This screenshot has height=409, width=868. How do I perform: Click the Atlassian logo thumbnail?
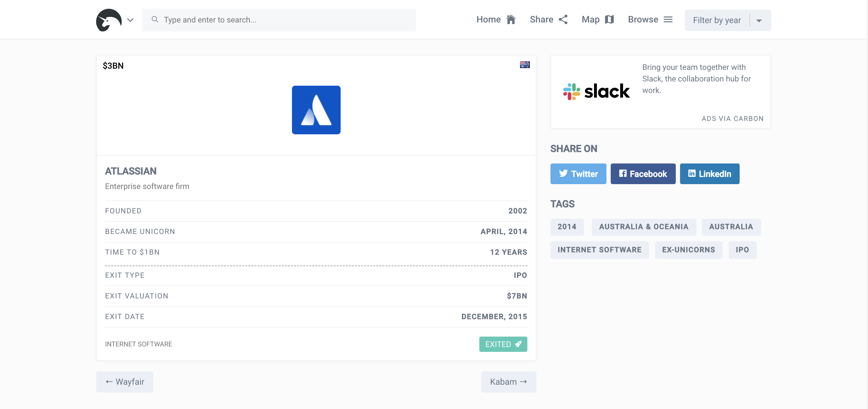316,110
